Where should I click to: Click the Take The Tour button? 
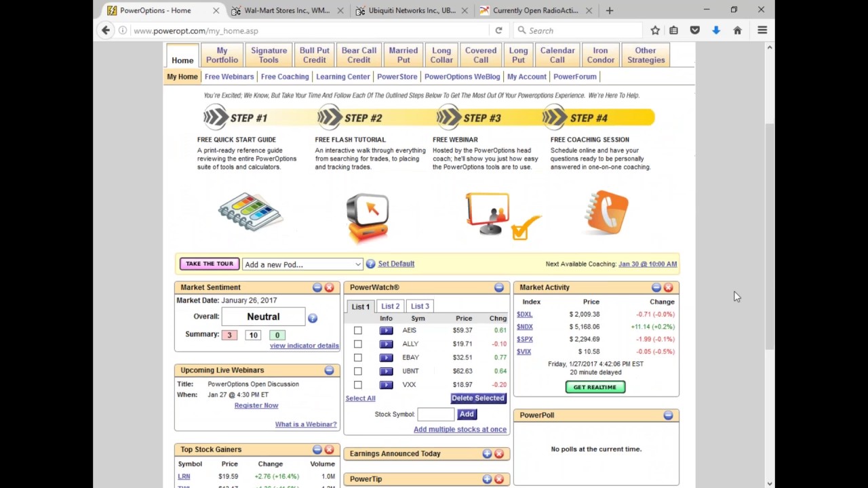(209, 264)
